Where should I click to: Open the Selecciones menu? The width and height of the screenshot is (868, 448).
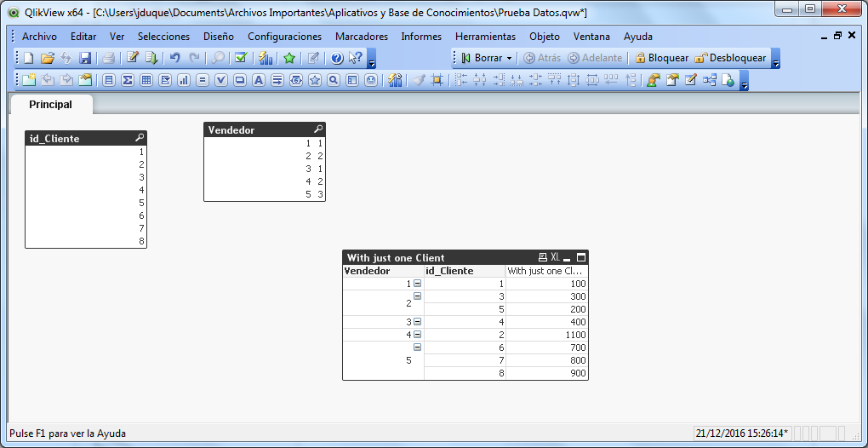163,37
